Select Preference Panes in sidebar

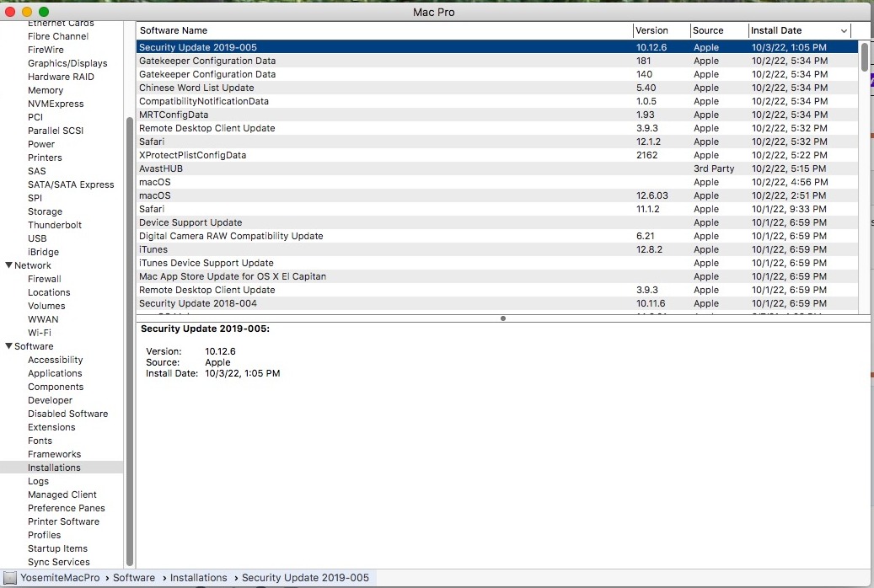coord(67,508)
